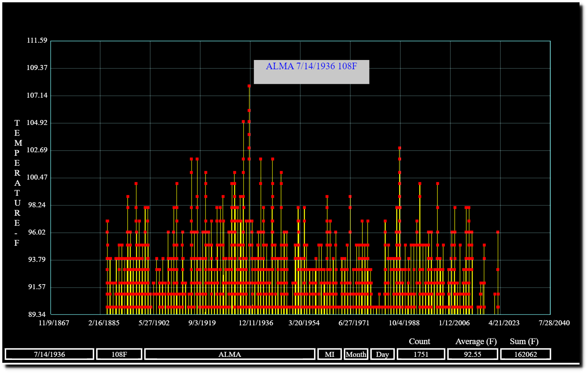
Task: Click x-axis label 2/16/1885
Action: tap(104, 323)
